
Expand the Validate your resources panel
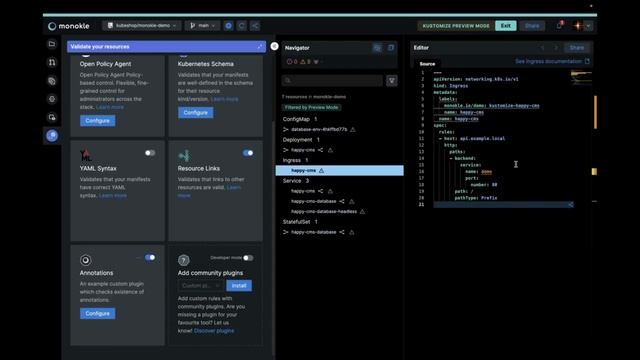[260, 47]
